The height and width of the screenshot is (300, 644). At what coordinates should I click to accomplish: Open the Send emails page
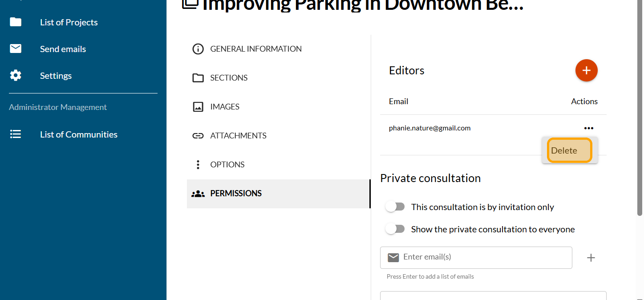pyautogui.click(x=63, y=49)
